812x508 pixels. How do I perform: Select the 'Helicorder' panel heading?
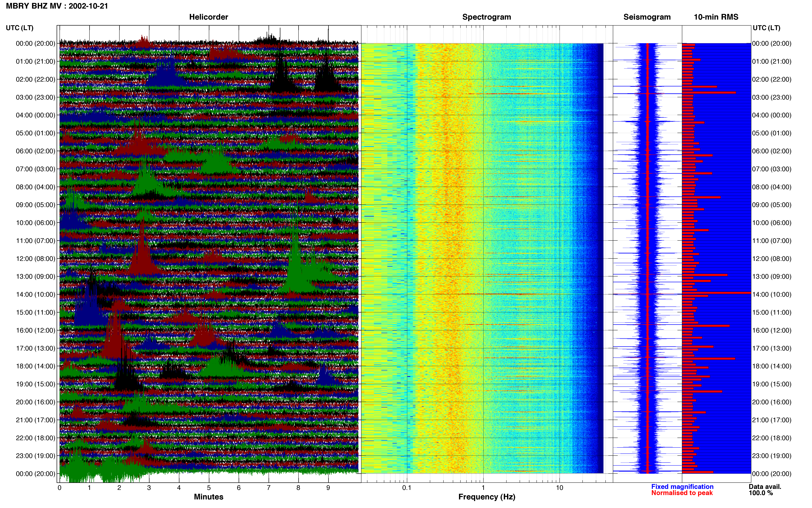[x=209, y=17]
